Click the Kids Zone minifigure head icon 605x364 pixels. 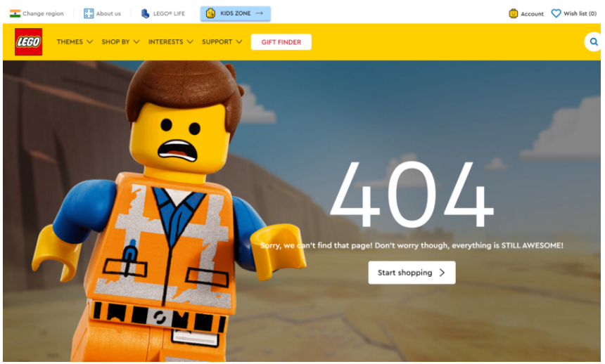[210, 13]
